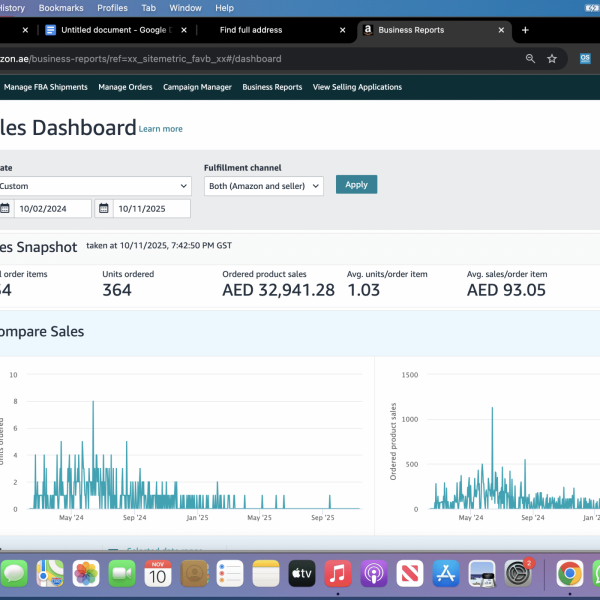Launch Apple Music from the dock

[x=339, y=573]
